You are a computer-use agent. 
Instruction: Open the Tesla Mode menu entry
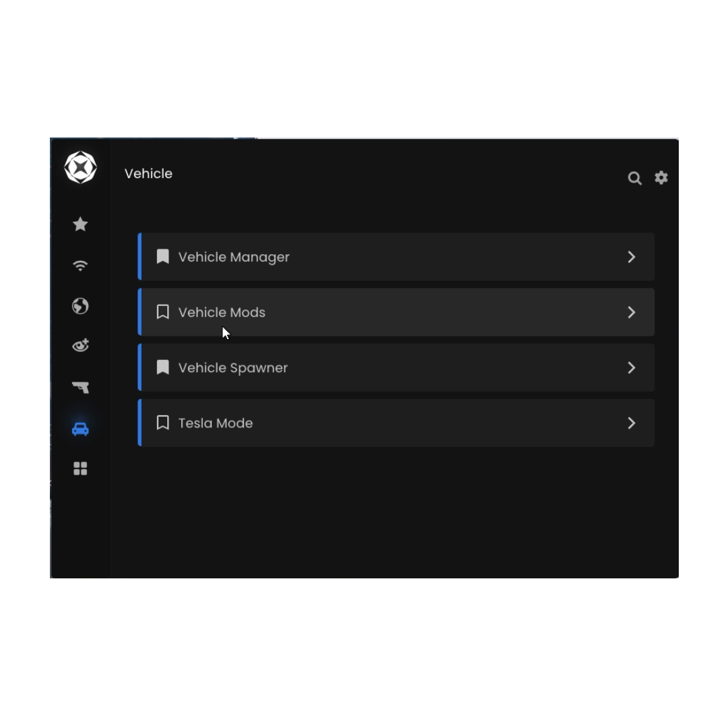pos(396,423)
